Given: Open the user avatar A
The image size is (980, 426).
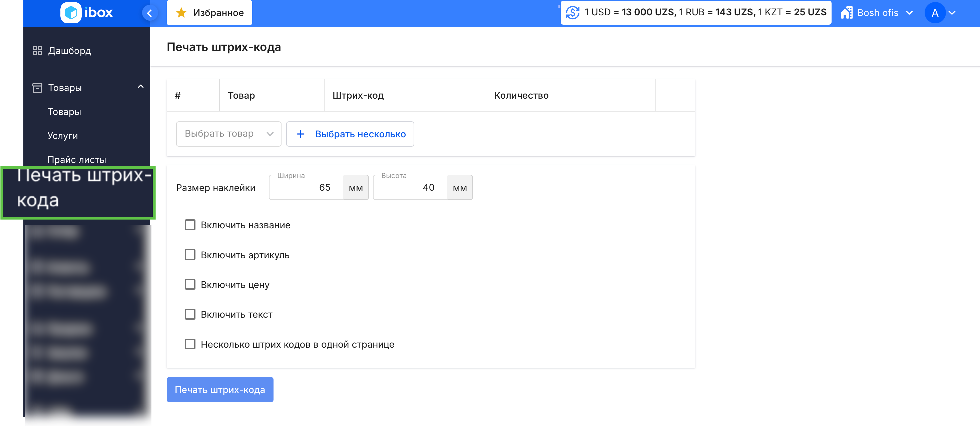Looking at the screenshot, I should pos(935,13).
